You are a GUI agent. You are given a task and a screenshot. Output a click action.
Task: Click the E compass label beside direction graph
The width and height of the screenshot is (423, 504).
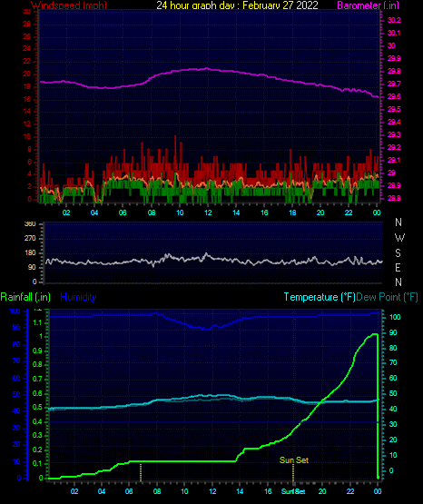click(398, 267)
